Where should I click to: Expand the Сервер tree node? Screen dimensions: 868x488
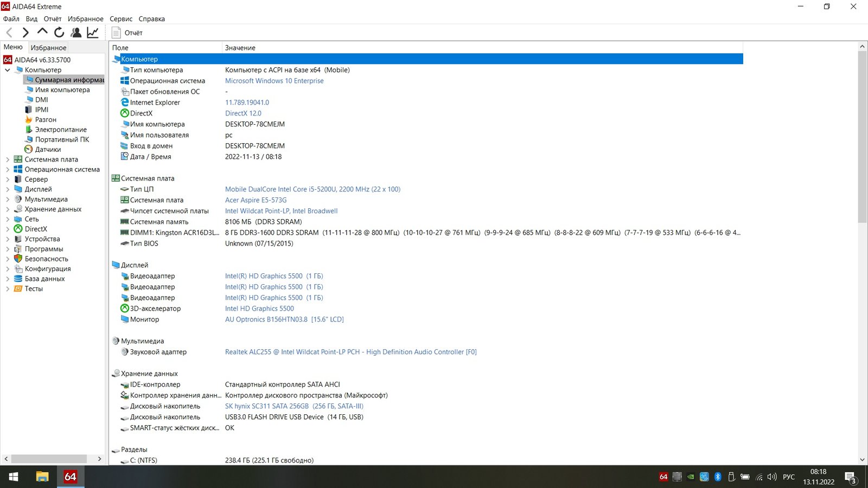[8, 179]
